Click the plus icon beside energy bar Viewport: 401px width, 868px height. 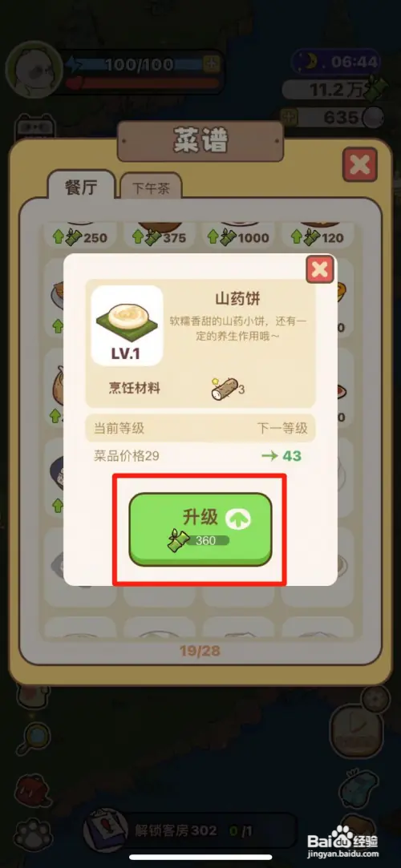pyautogui.click(x=210, y=64)
